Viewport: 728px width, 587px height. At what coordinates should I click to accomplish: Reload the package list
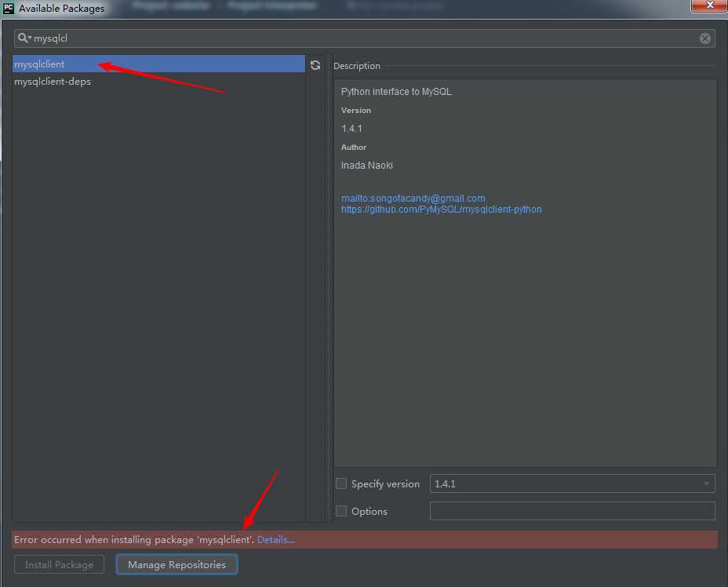tap(315, 65)
